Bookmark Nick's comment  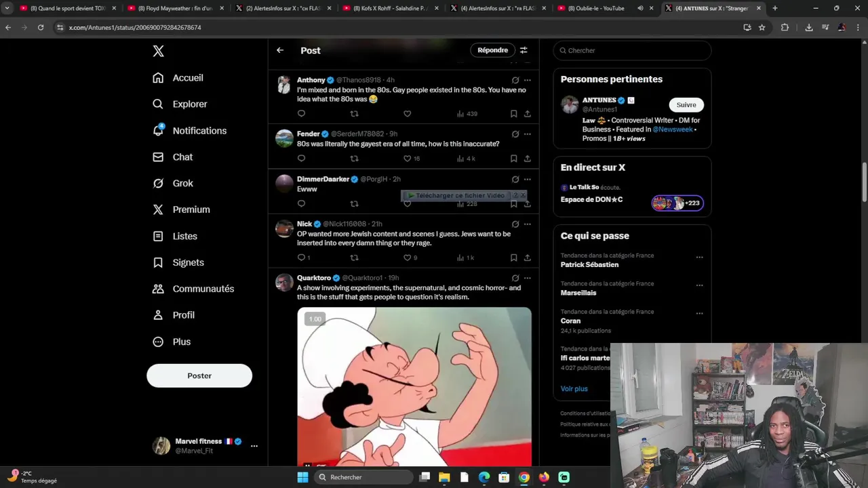tap(514, 258)
